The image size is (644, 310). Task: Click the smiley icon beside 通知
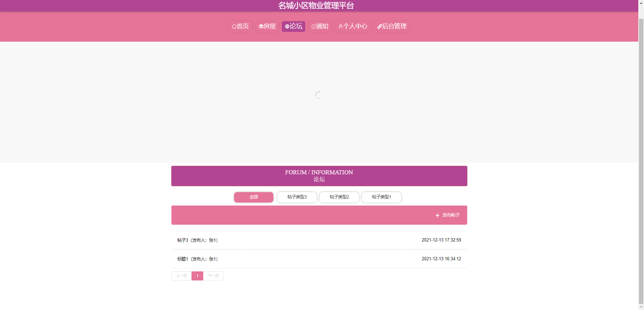click(x=314, y=27)
